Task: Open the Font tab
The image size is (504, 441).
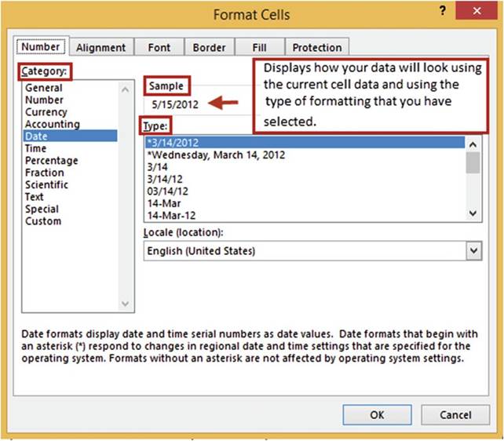Action: 159,48
